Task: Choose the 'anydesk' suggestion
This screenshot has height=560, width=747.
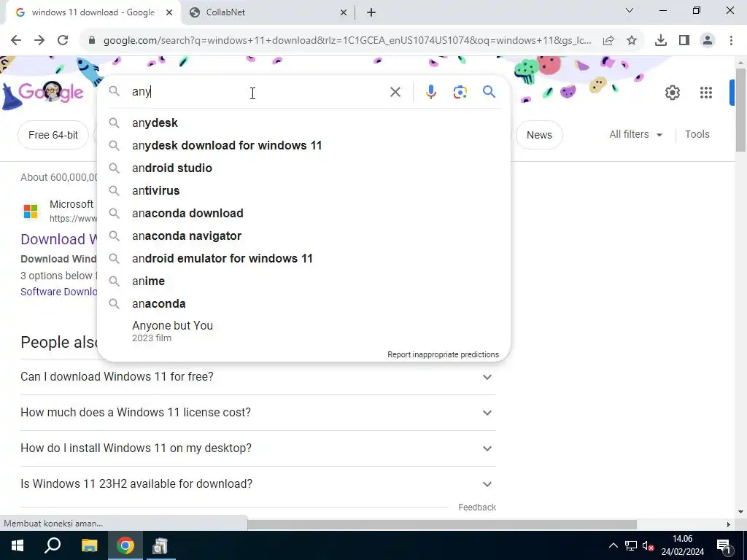Action: (x=303, y=122)
